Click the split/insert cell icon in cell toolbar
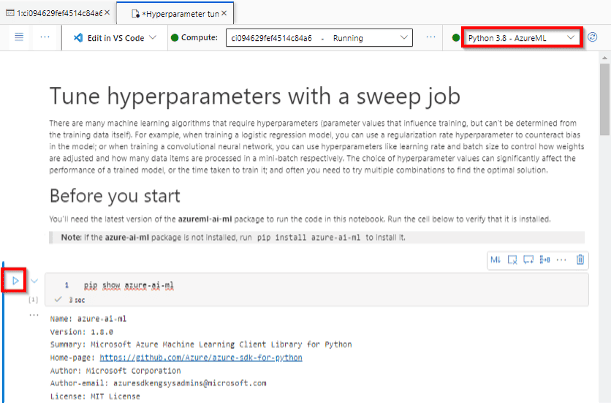The width and height of the screenshot is (612, 404). 545,260
